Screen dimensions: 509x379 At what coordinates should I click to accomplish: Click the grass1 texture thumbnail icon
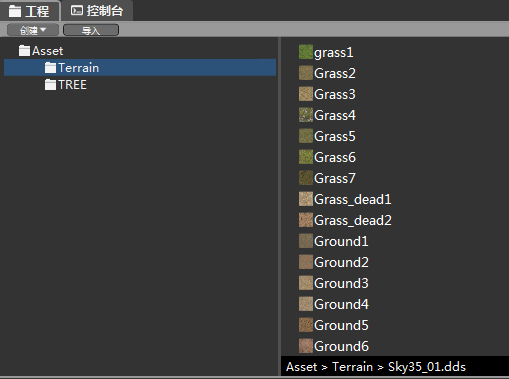pyautogui.click(x=306, y=52)
